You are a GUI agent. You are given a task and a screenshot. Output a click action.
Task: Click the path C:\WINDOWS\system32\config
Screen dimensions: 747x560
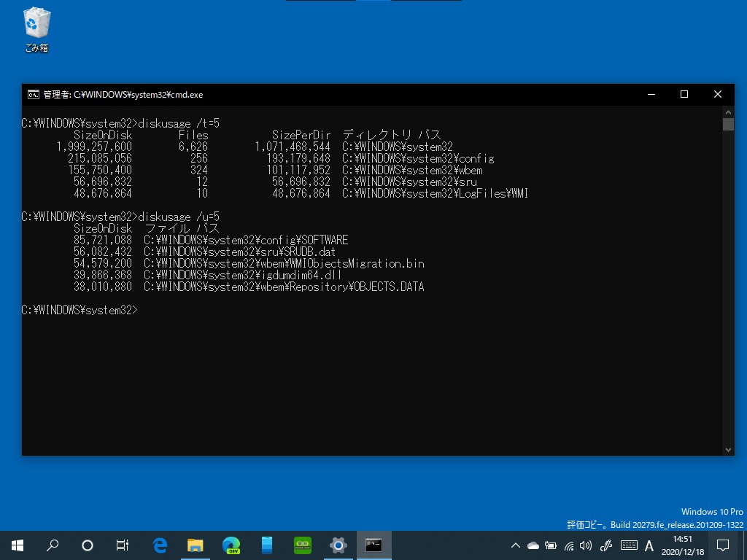[x=418, y=158]
